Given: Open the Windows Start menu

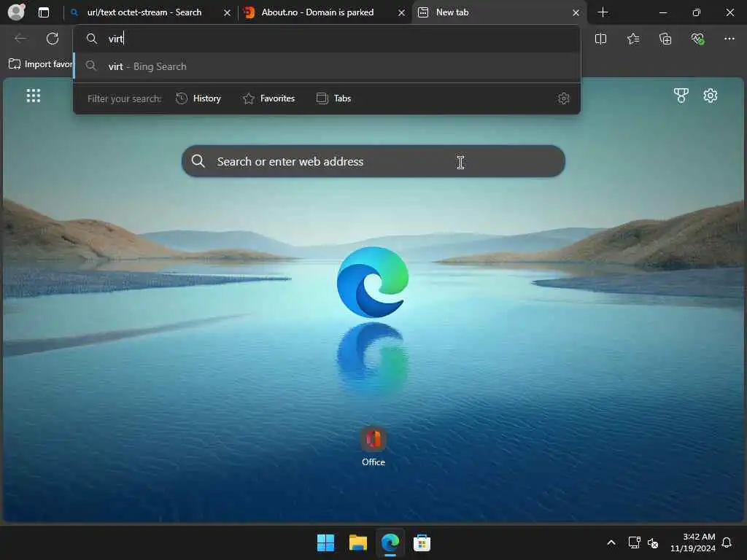Looking at the screenshot, I should (x=326, y=542).
